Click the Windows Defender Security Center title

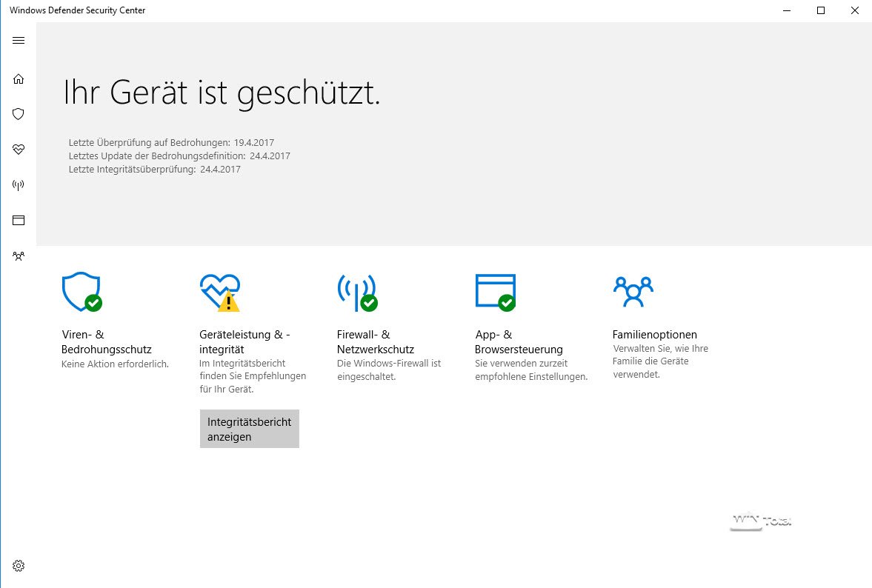(x=77, y=10)
